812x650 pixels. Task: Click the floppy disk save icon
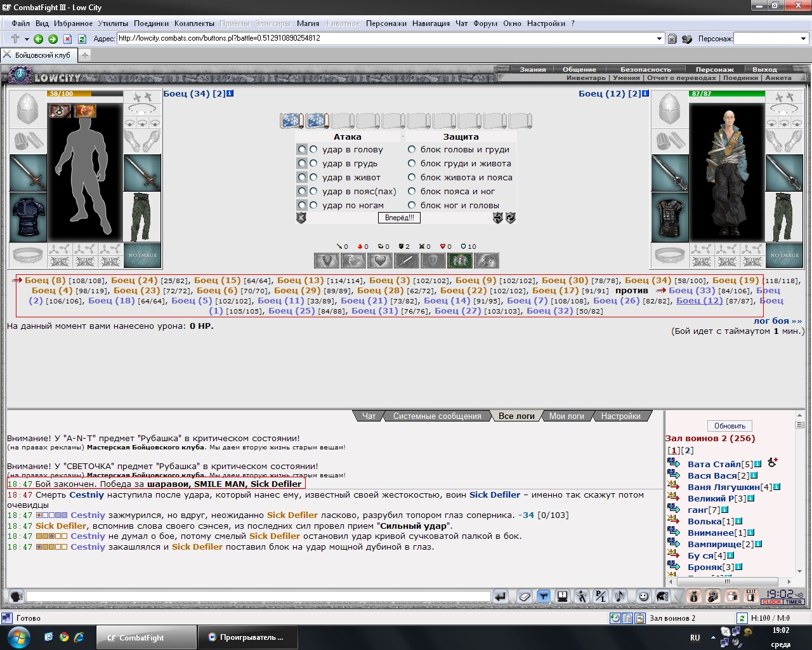tap(562, 597)
